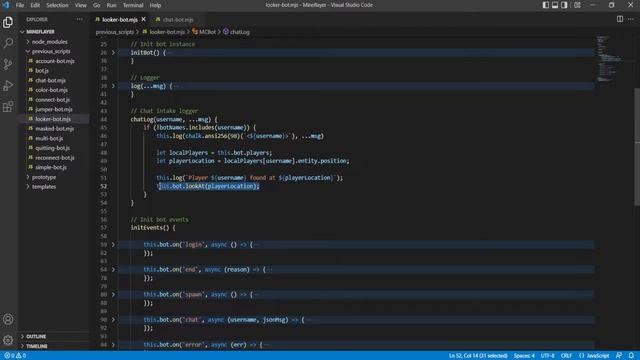Viewport: 640px width, 360px height.
Task: Open the Run and Debug view
Action: coord(8,85)
